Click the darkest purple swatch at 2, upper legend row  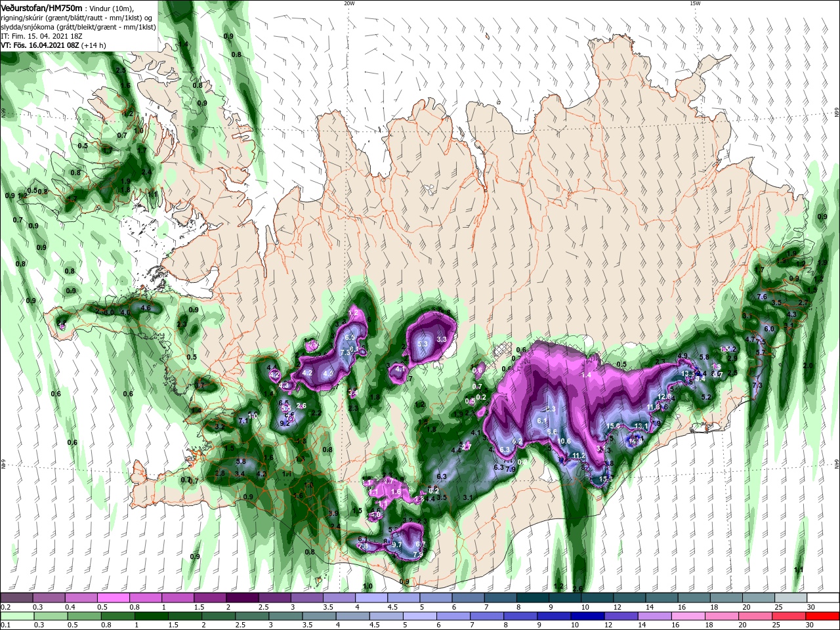(242, 598)
